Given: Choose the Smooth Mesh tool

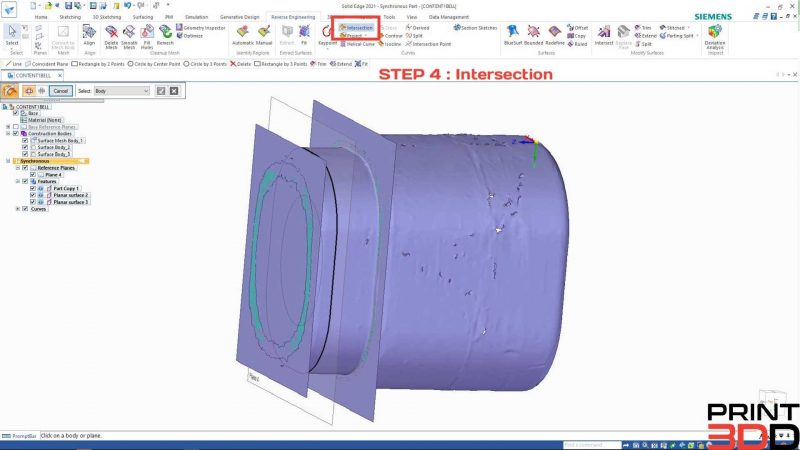Looking at the screenshot, I should click(129, 36).
